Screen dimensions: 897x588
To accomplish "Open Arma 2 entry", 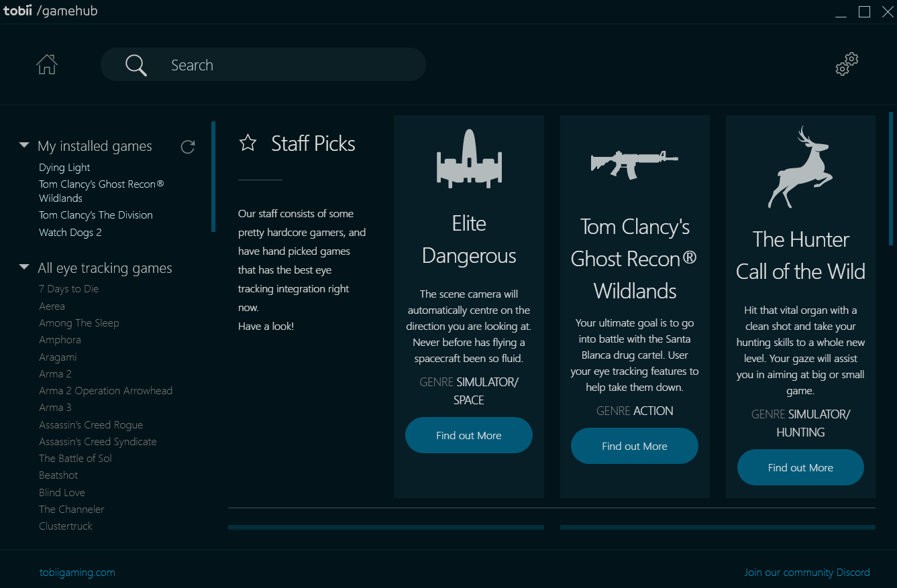I will (55, 374).
